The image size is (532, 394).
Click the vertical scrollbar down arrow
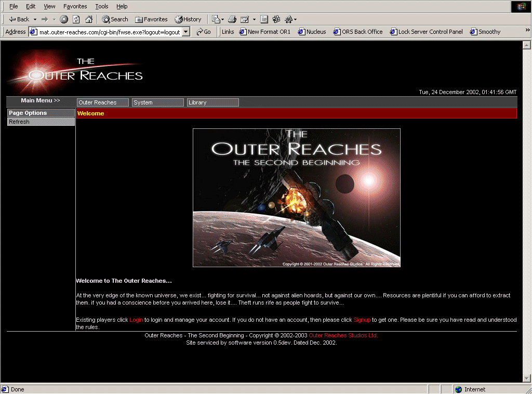pos(526,378)
